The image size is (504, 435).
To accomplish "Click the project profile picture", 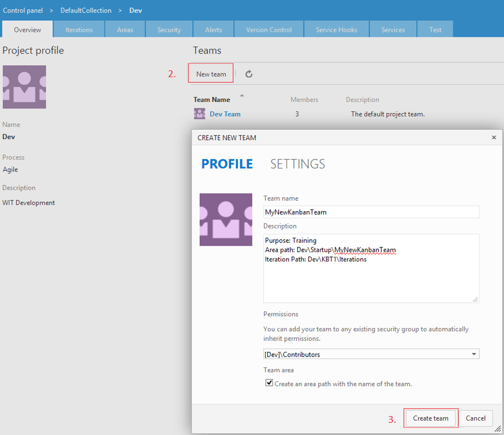I will click(x=24, y=87).
